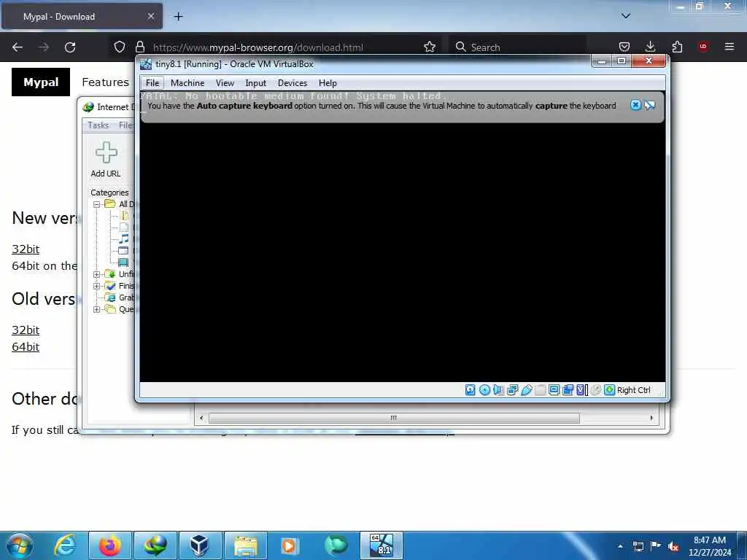
Task: Open the Features link on Mypal page
Action: coord(105,82)
